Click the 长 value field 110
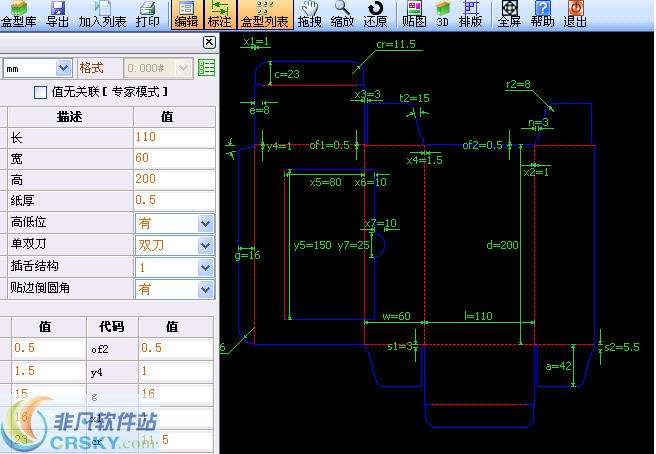The image size is (656, 454). tap(174, 137)
